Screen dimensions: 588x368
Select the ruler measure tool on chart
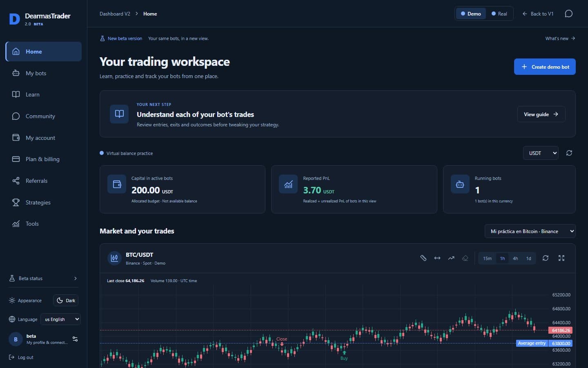pyautogui.click(x=423, y=258)
